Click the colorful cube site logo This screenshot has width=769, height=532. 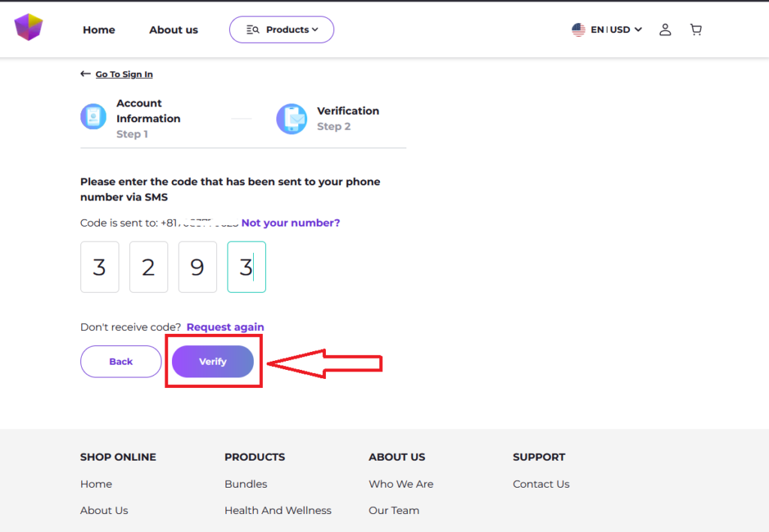[29, 28]
